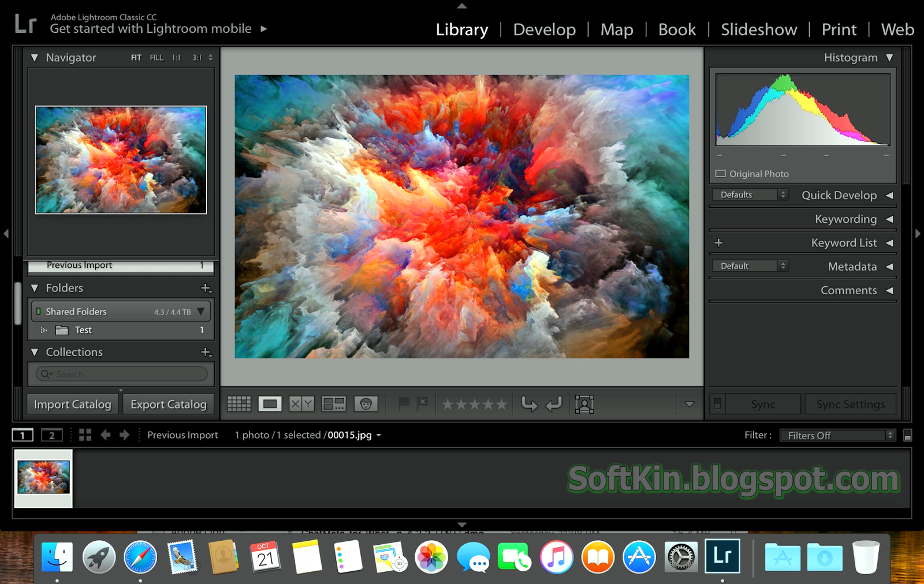The image size is (924, 584).
Task: Hide the filmstrip with the bottom arrow
Action: [462, 525]
